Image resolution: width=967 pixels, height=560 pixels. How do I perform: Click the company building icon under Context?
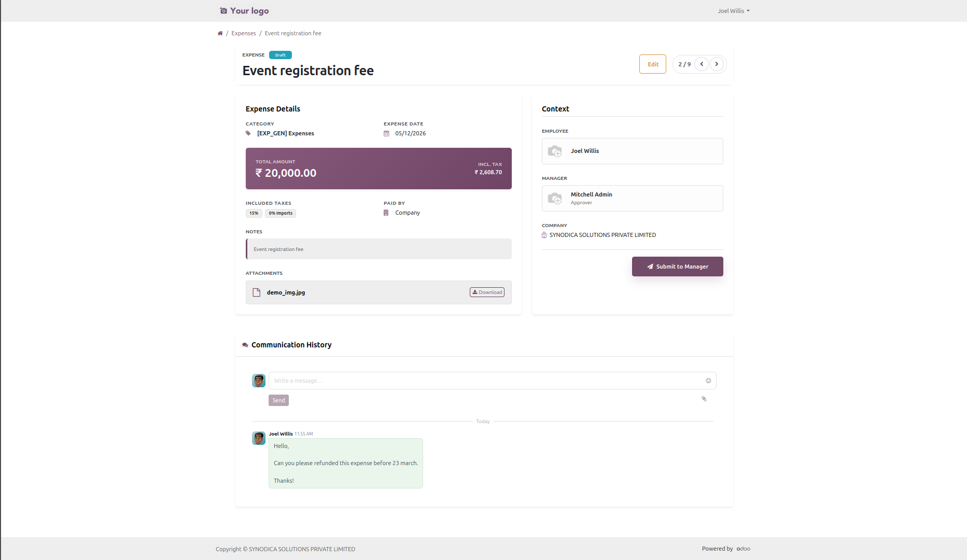pos(544,235)
